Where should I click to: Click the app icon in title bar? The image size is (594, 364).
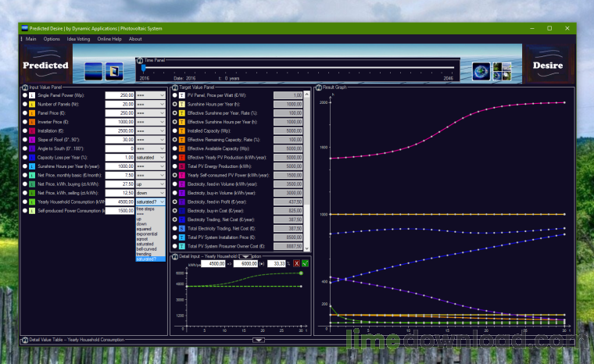click(25, 28)
